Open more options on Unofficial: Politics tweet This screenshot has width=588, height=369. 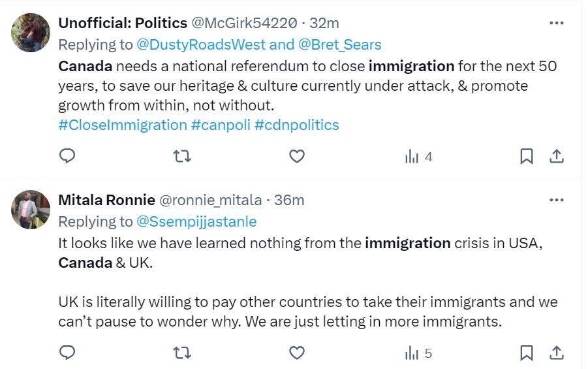tap(556, 24)
